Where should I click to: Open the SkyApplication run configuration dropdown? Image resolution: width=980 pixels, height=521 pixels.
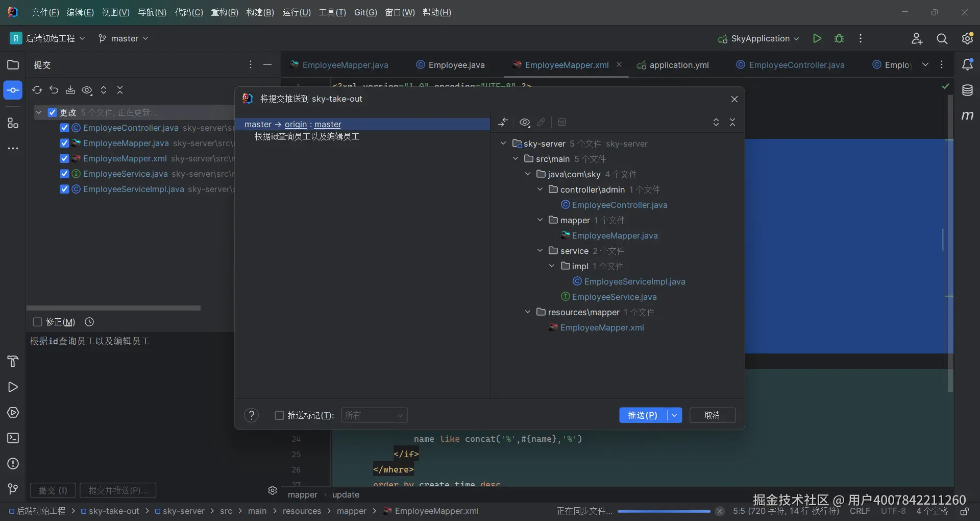pyautogui.click(x=758, y=38)
